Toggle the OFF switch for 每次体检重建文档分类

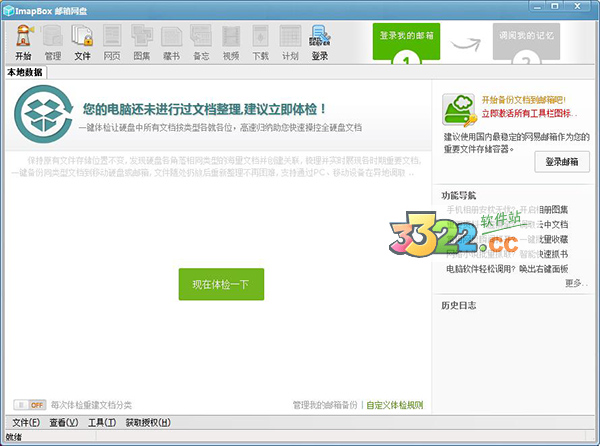point(30,405)
